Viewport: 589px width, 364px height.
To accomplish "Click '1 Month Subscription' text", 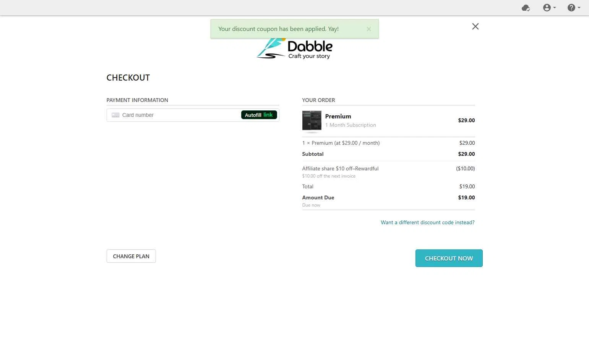I will click(x=350, y=125).
